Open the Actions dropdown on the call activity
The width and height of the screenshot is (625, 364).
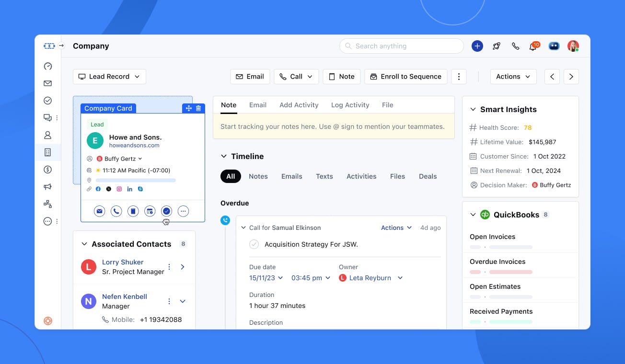coord(396,228)
